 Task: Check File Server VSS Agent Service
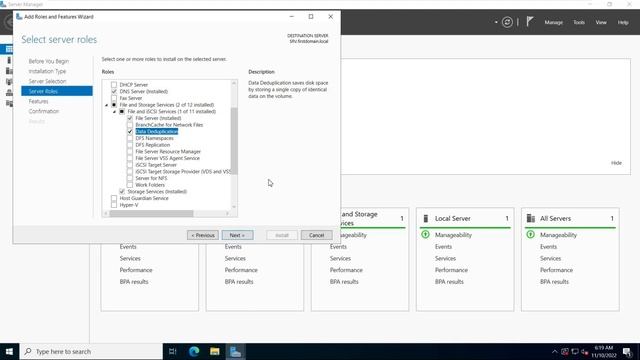click(x=130, y=158)
